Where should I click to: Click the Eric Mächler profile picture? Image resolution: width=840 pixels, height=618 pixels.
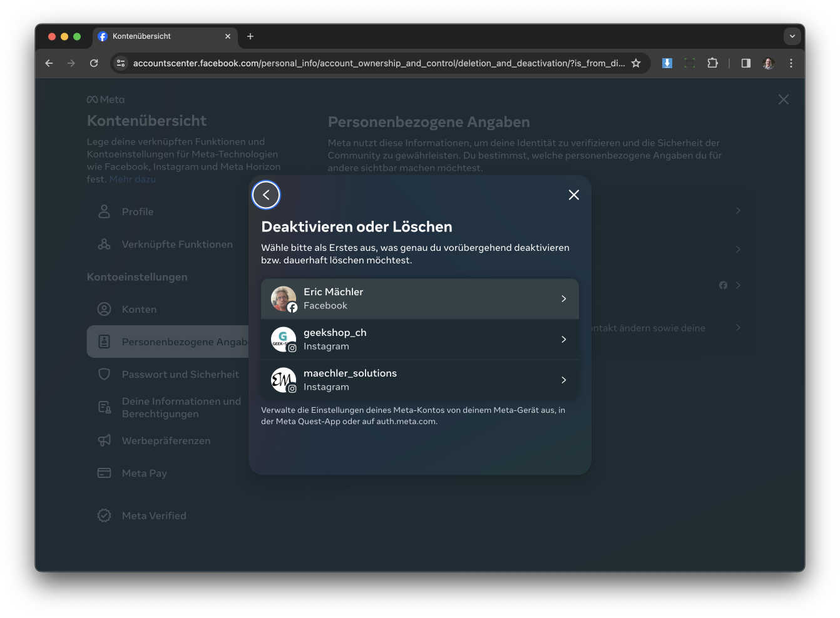(x=284, y=299)
